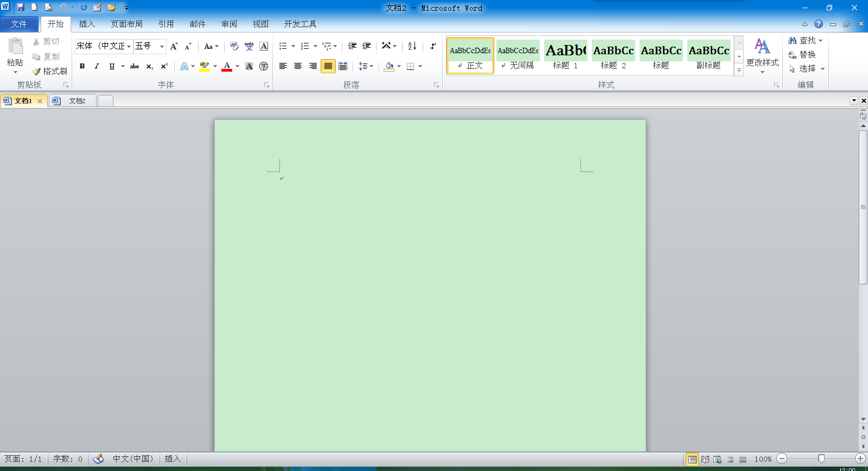Viewport: 868px width, 471px height.
Task: Expand the Styles gallery More arrow
Action: point(739,71)
